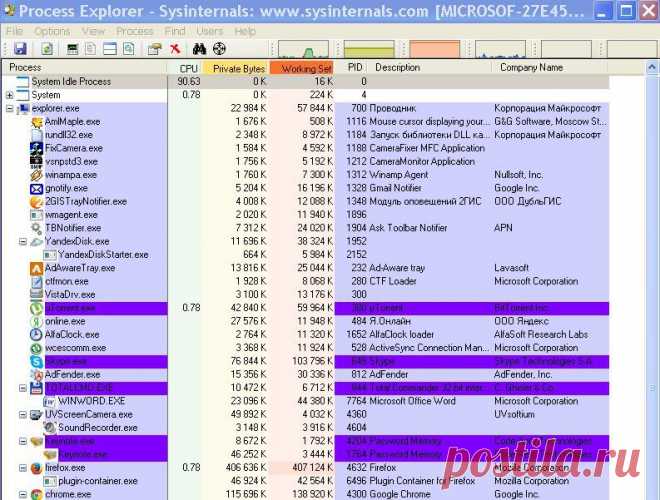Viewport: 660px width, 500px height.
Task: Click the Total Commander floppy disk icon
Action: pos(36,388)
